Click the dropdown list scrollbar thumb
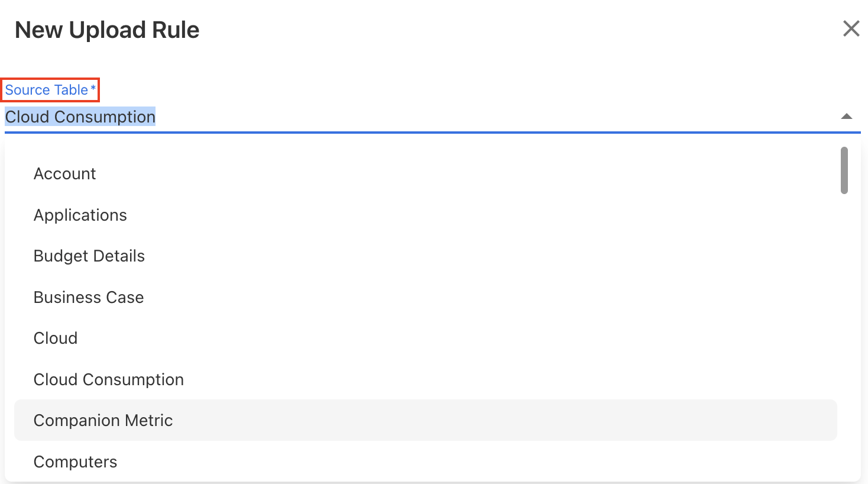 (x=844, y=170)
